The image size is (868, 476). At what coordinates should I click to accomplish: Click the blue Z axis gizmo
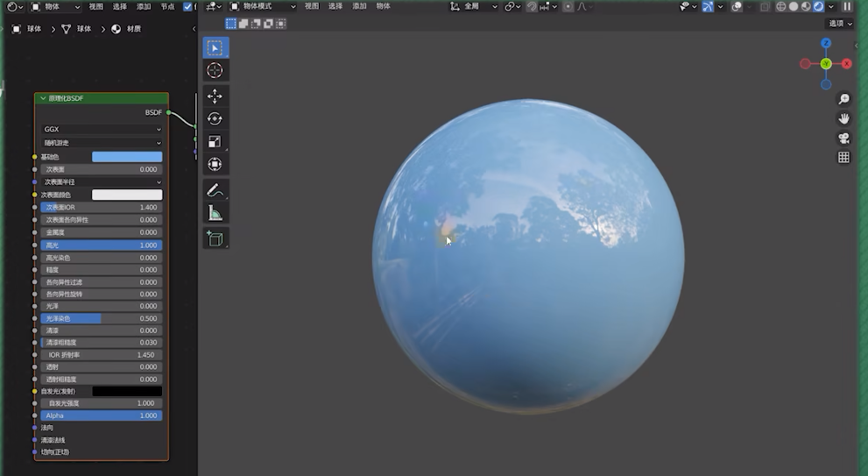[x=826, y=43]
